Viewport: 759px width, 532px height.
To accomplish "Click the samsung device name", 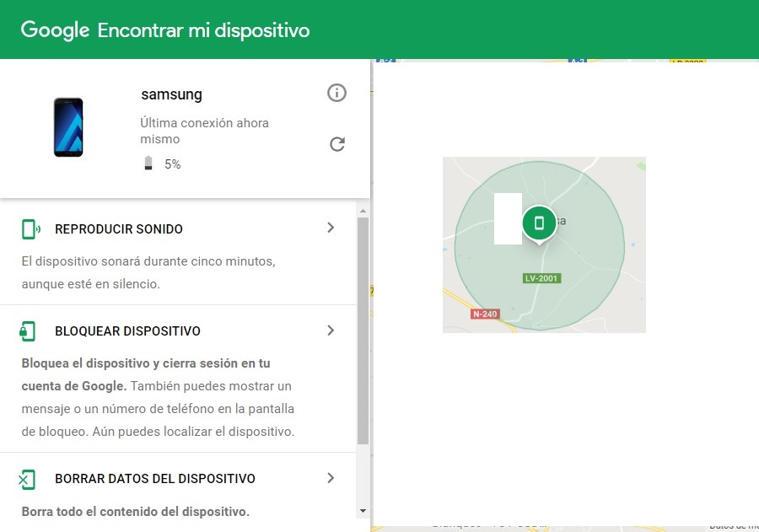I will click(x=172, y=94).
